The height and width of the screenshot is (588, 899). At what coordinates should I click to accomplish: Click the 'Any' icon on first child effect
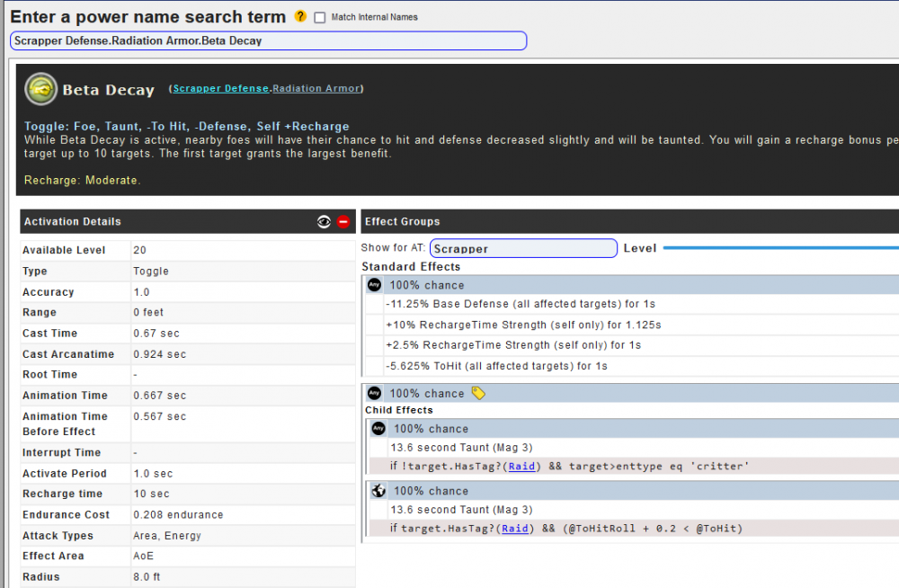(x=378, y=429)
